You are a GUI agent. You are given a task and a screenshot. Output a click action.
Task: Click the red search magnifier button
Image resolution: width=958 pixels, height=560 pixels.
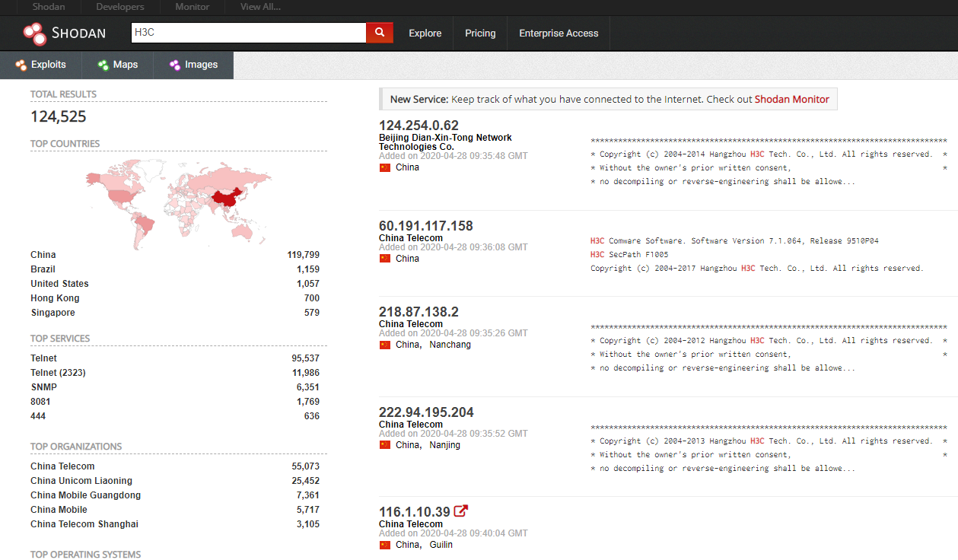point(380,33)
